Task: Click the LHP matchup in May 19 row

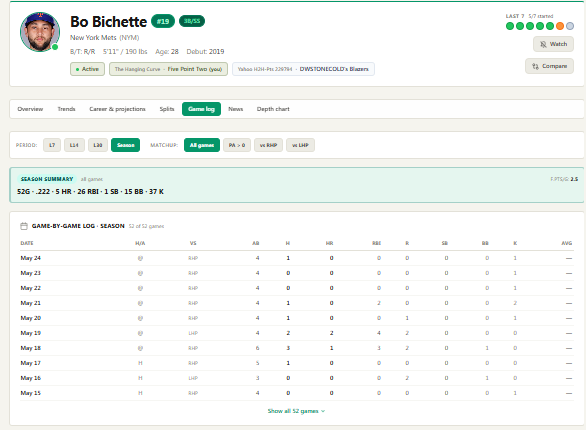Action: (193, 333)
